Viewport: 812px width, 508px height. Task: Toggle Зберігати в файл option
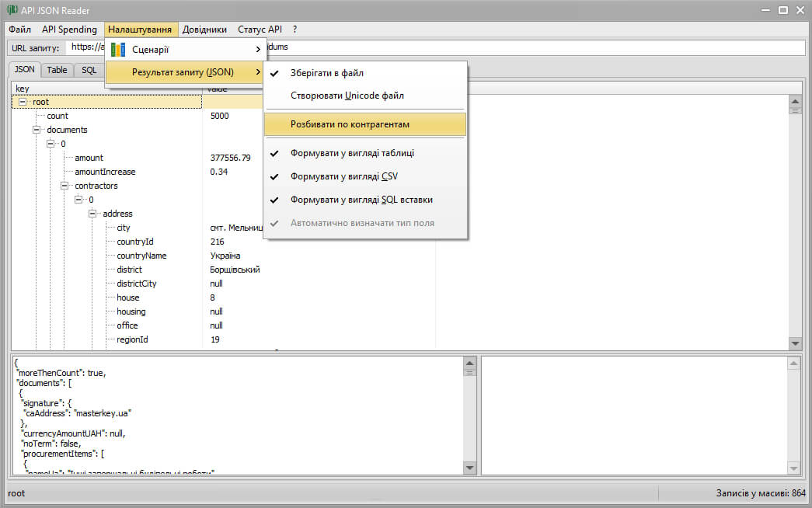326,73
